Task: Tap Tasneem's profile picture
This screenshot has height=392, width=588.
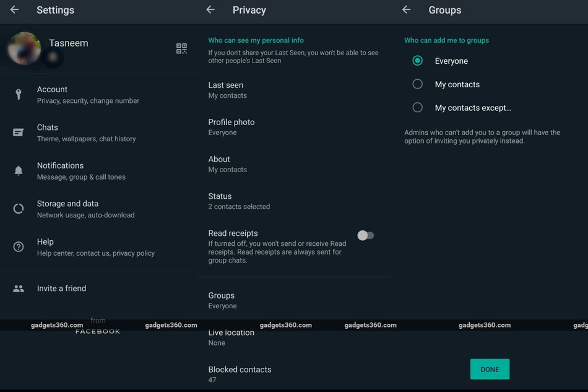Action: (25, 48)
